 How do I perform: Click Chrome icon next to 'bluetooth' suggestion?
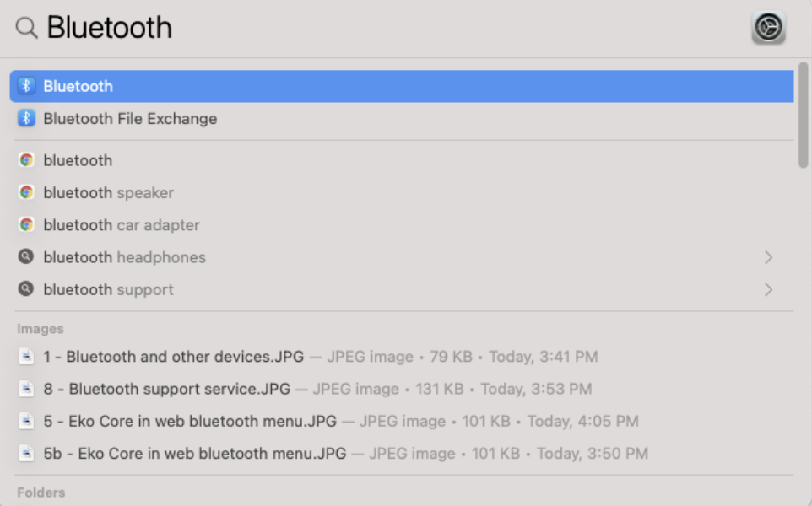coord(26,160)
